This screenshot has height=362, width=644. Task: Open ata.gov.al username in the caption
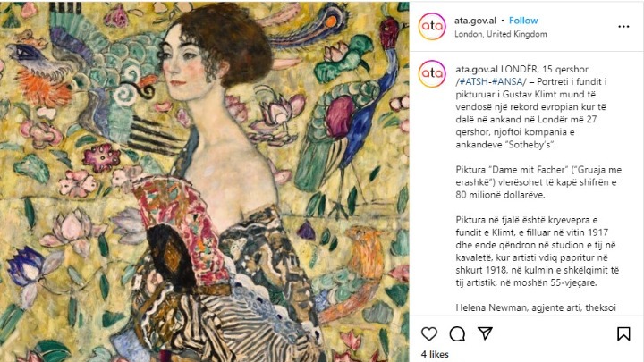(477, 69)
